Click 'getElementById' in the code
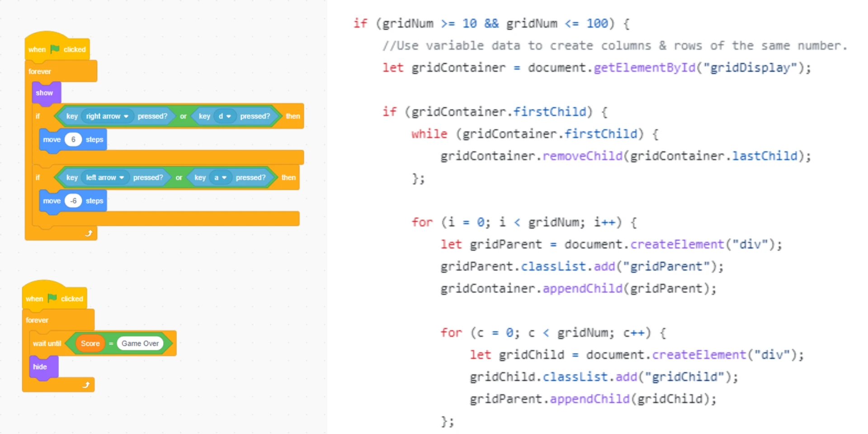This screenshot has height=434, width=868. click(644, 68)
